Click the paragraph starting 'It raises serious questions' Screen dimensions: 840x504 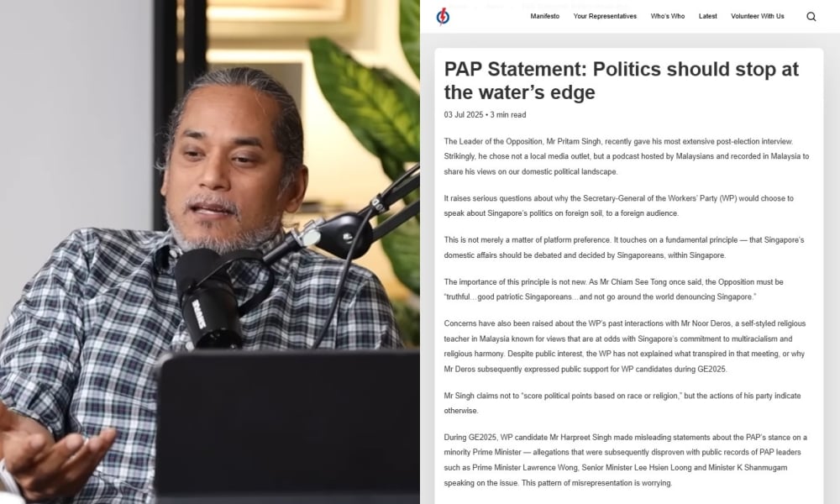click(x=619, y=206)
